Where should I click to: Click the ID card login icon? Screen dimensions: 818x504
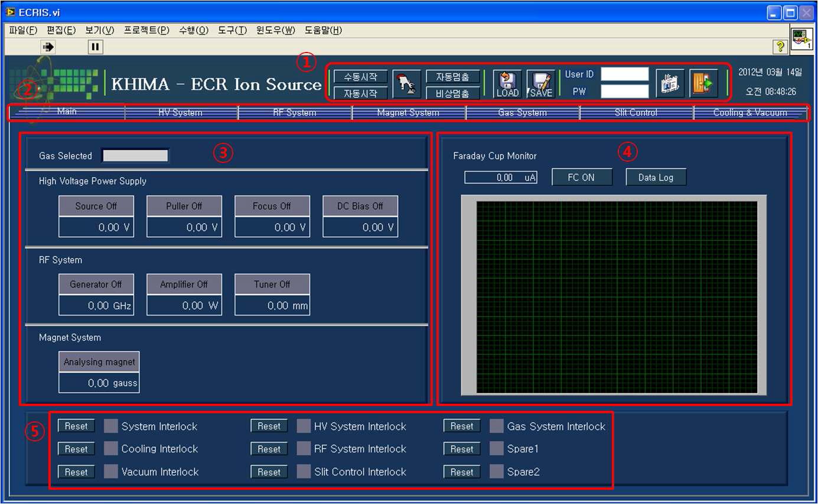tap(670, 83)
